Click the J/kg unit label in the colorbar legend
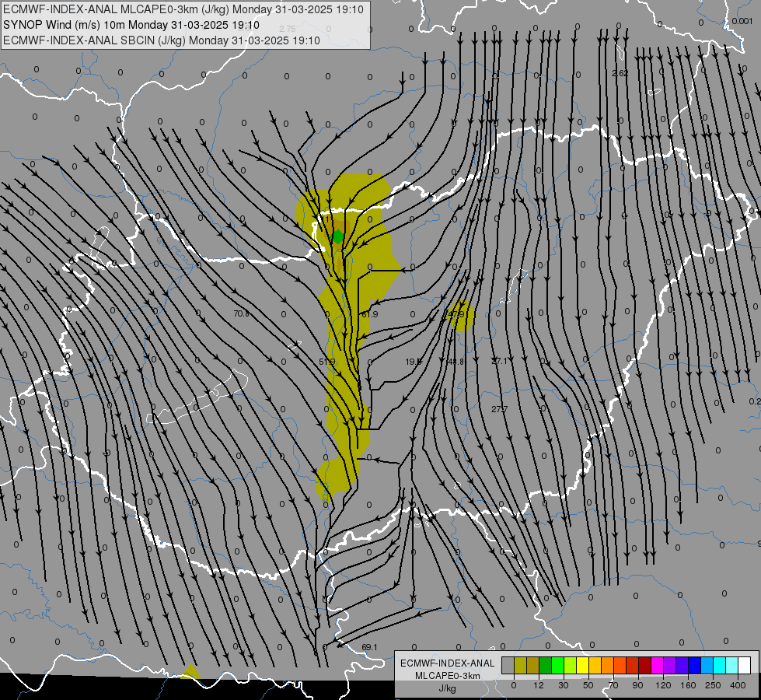 tap(447, 688)
